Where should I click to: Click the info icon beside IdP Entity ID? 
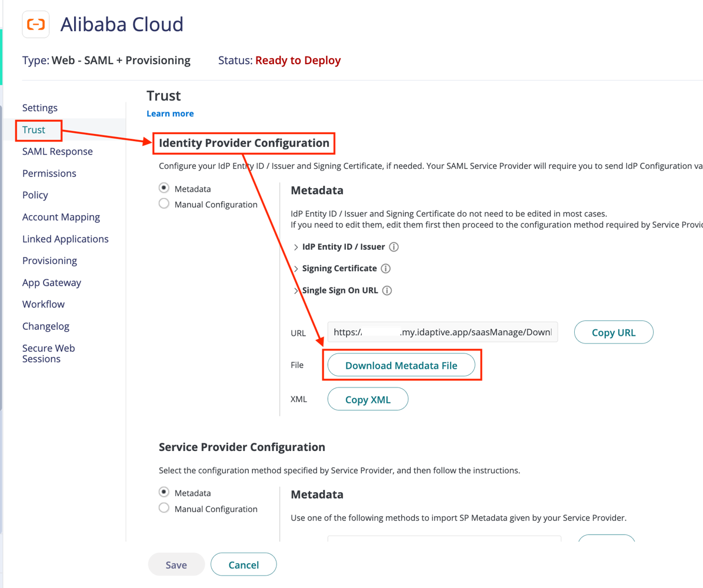tap(393, 247)
